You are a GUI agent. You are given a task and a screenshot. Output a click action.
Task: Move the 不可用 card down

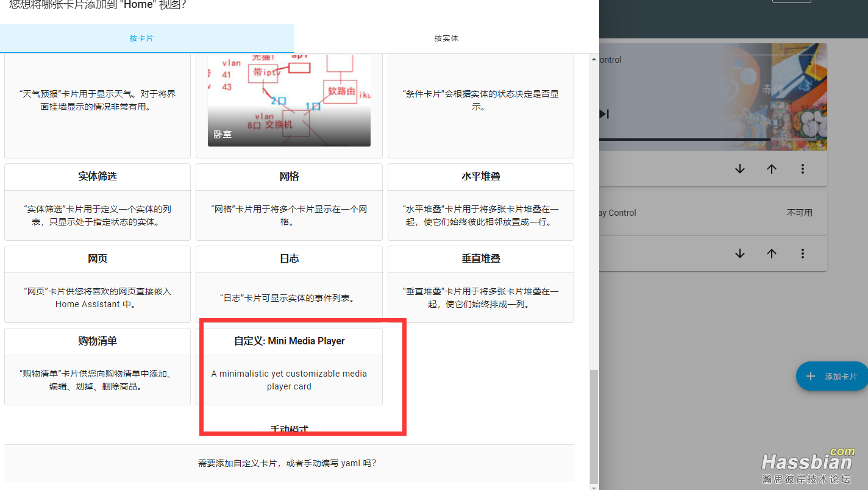[740, 254]
